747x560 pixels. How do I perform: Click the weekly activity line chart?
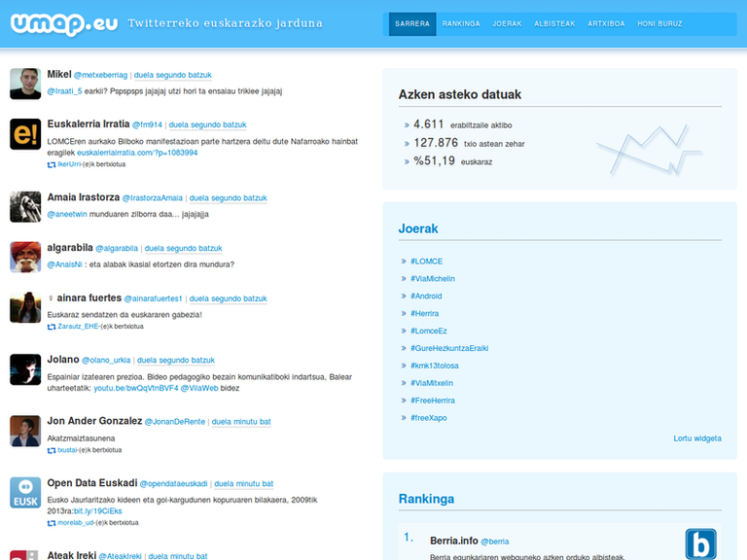pos(649,150)
